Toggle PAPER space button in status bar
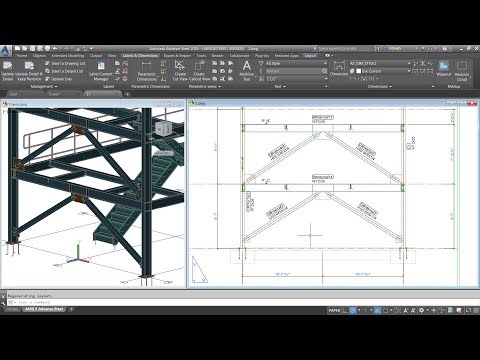Viewport: 480px width, 360px height. point(334,310)
